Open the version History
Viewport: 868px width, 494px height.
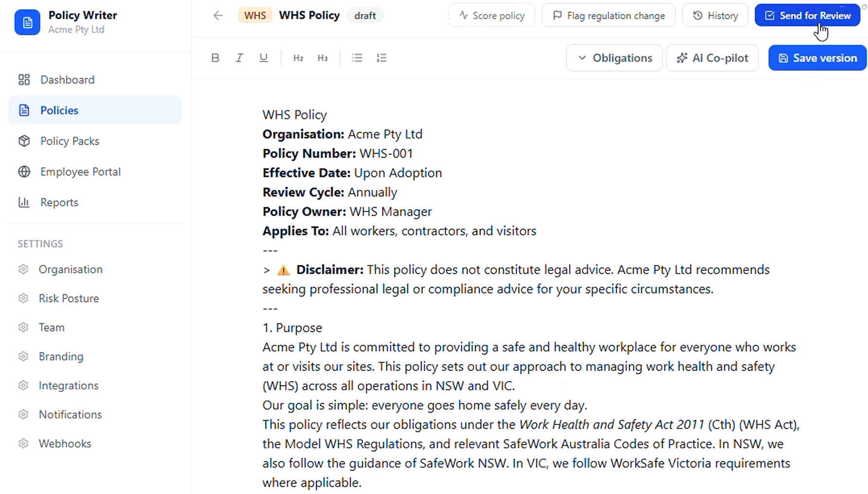pyautogui.click(x=715, y=16)
